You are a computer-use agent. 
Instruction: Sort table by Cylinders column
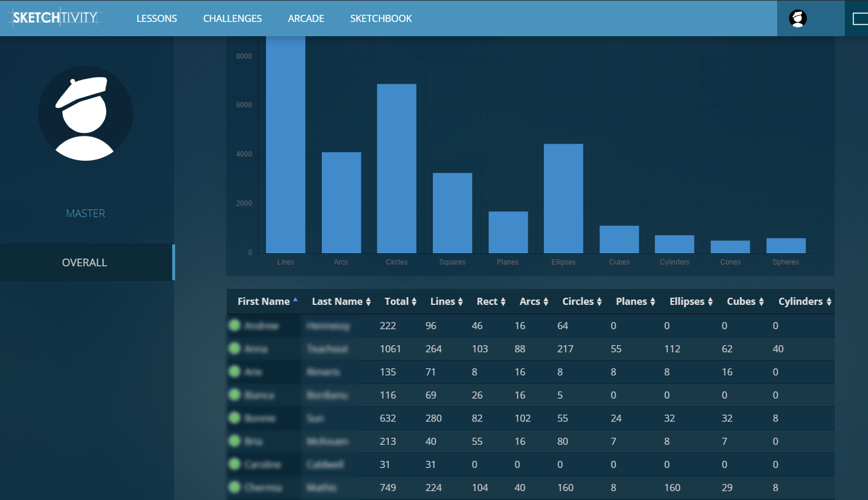(804, 301)
